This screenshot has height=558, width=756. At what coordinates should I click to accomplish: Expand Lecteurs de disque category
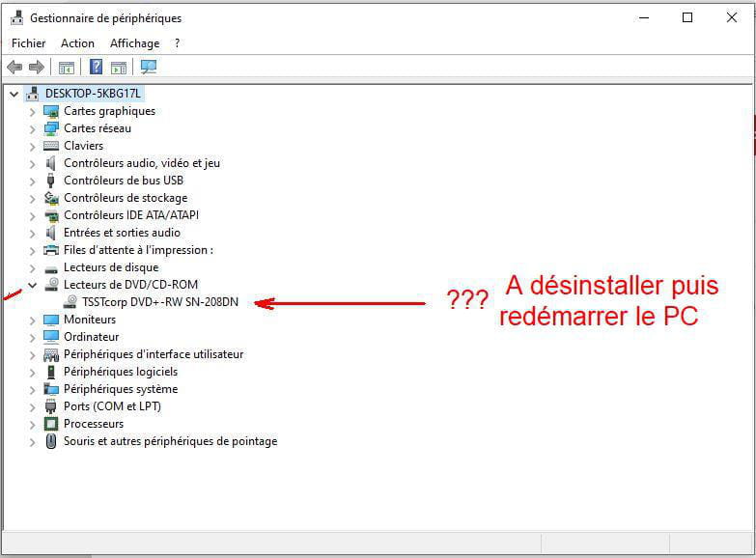[32, 268]
